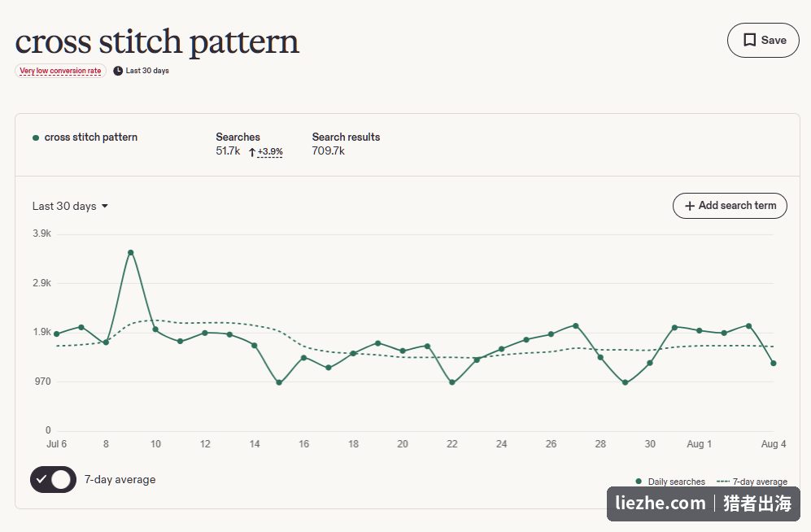Select the Aug 4 data point on chart
This screenshot has width=811, height=532.
pos(774,364)
